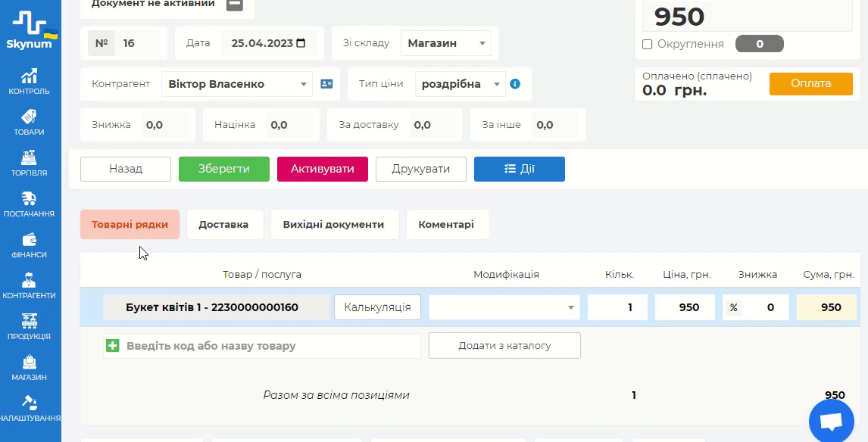
Task: Click the green plus add-product icon
Action: [113, 346]
